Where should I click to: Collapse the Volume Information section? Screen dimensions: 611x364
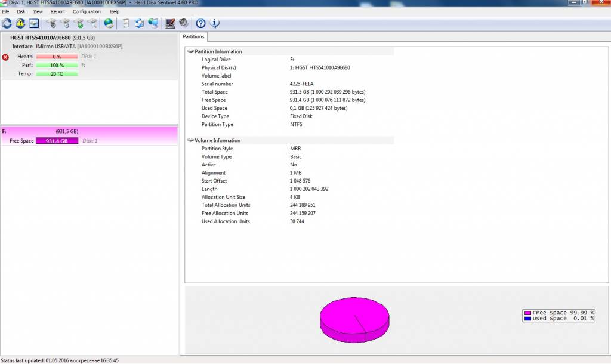[190, 140]
